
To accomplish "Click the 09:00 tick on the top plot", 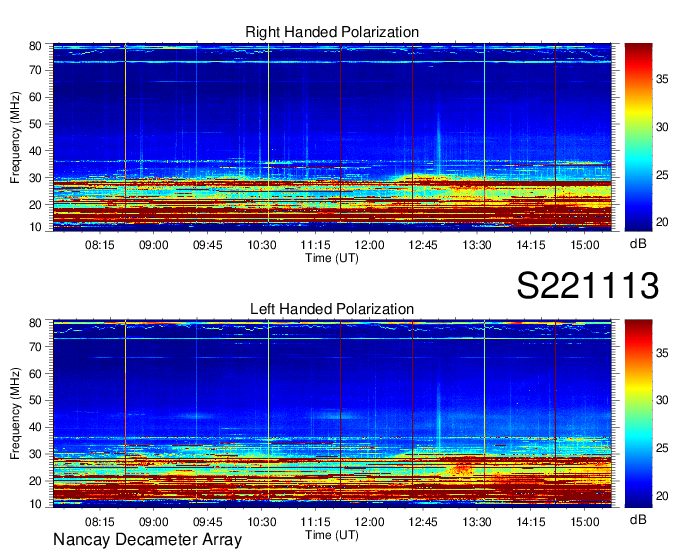I will pyautogui.click(x=154, y=245).
